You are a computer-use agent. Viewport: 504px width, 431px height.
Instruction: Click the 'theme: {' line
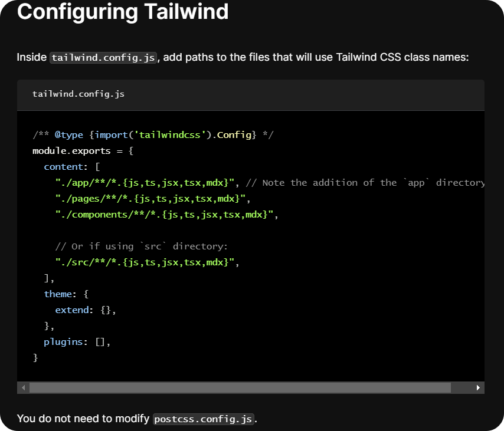point(66,294)
